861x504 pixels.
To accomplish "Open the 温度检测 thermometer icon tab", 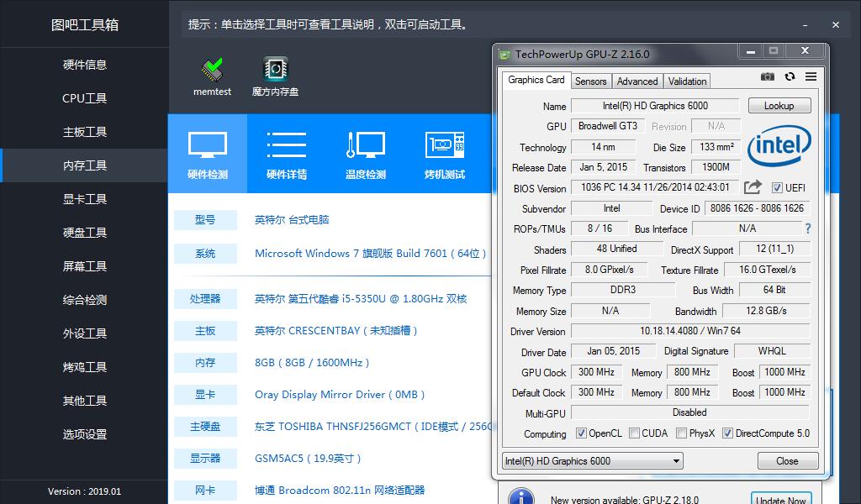I will [x=366, y=154].
